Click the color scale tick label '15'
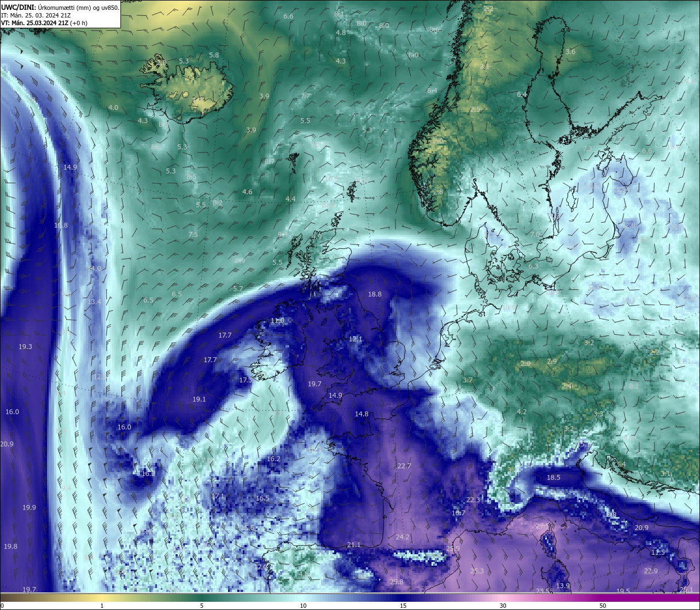The width and height of the screenshot is (700, 610). click(403, 606)
